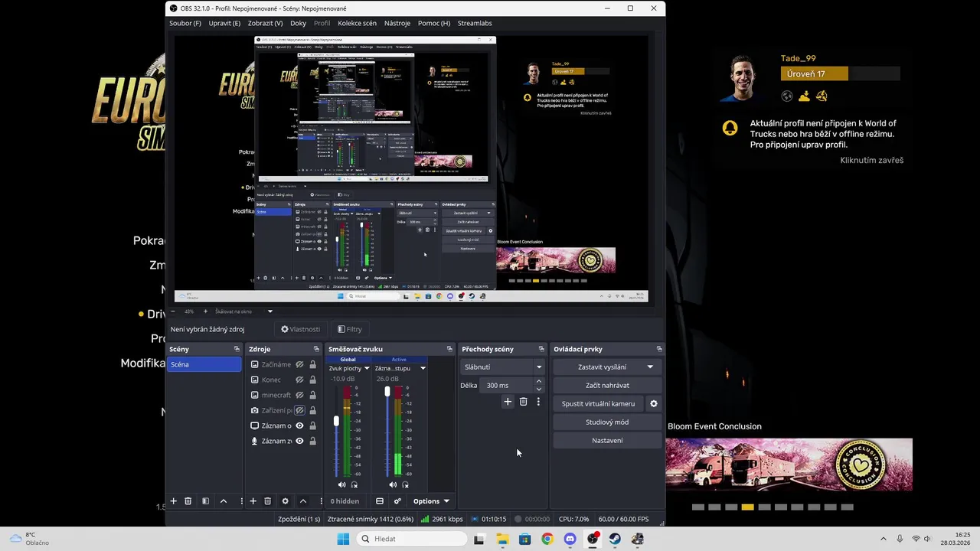Hide the Záznam o display capture source

(x=299, y=425)
